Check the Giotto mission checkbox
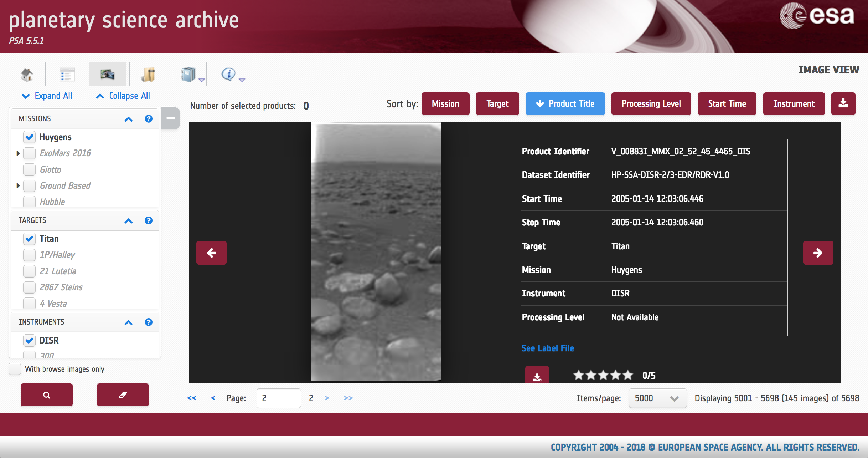 click(30, 169)
